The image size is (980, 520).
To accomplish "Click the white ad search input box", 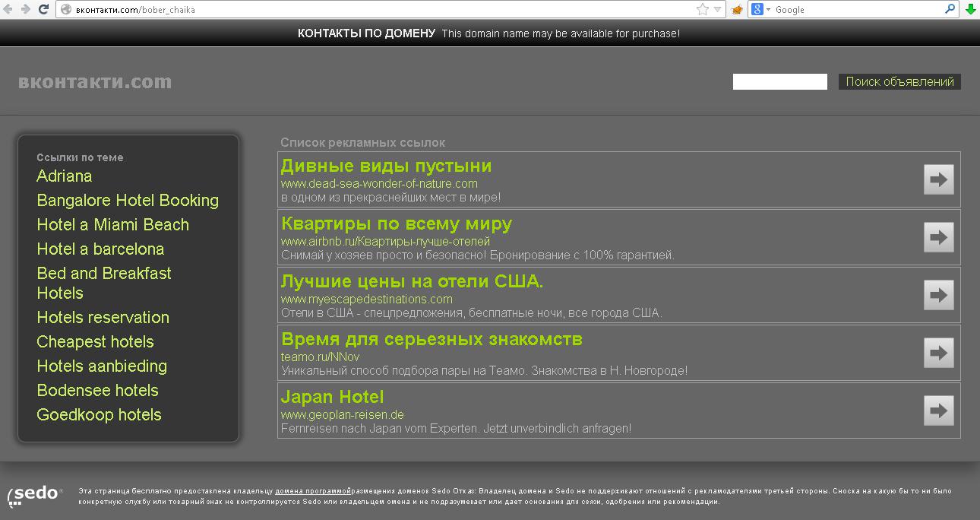I will (x=779, y=81).
